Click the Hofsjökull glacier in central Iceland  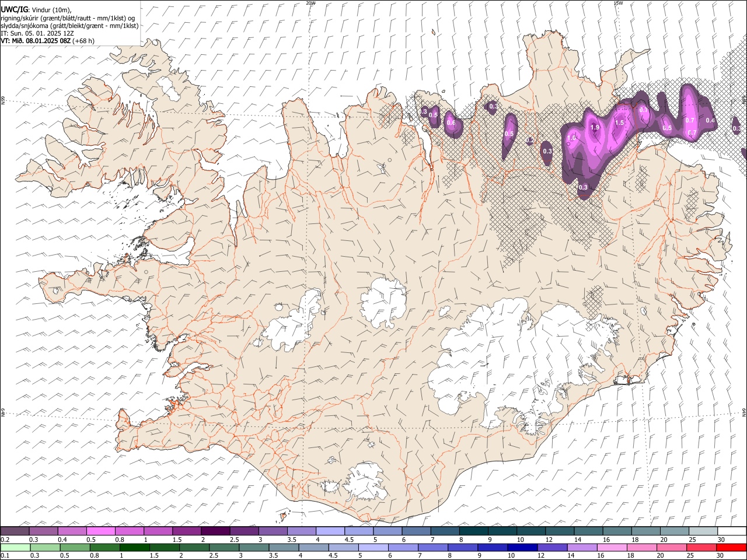[x=383, y=302]
